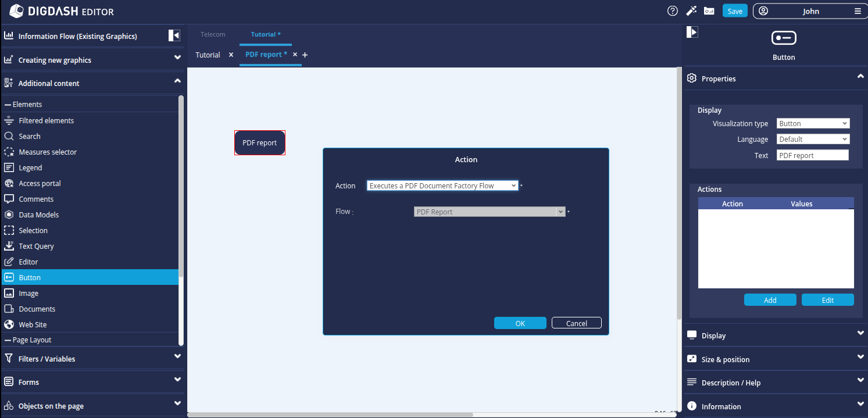Select the Web Site element icon
Image resolution: width=868 pixels, height=418 pixels.
pos(9,324)
